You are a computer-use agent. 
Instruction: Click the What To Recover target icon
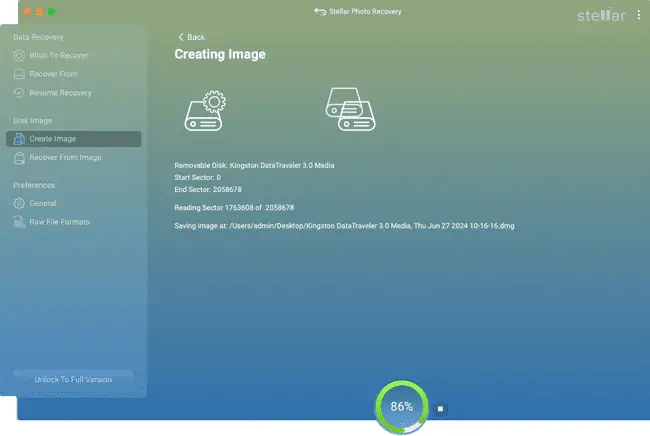click(x=19, y=55)
